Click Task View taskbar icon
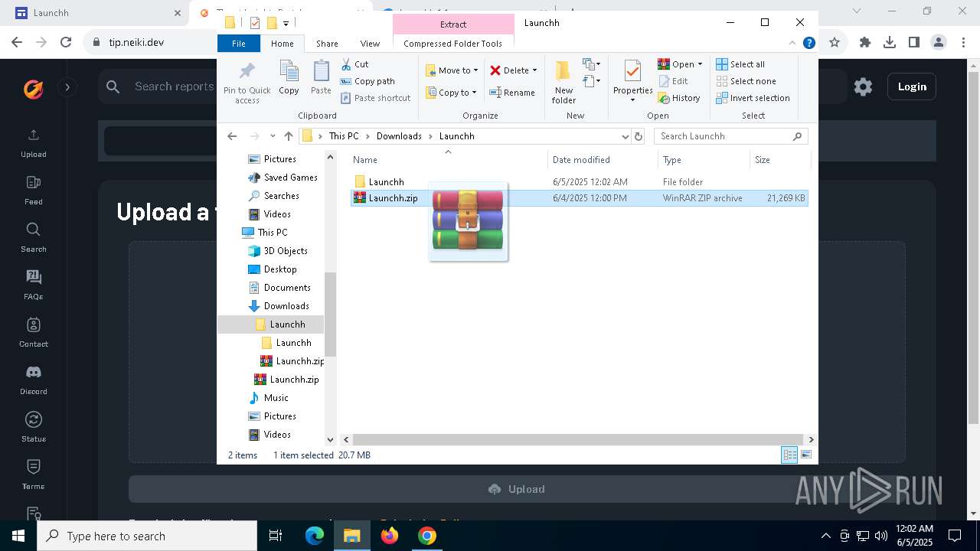Screen dimensions: 980x551 [276, 536]
